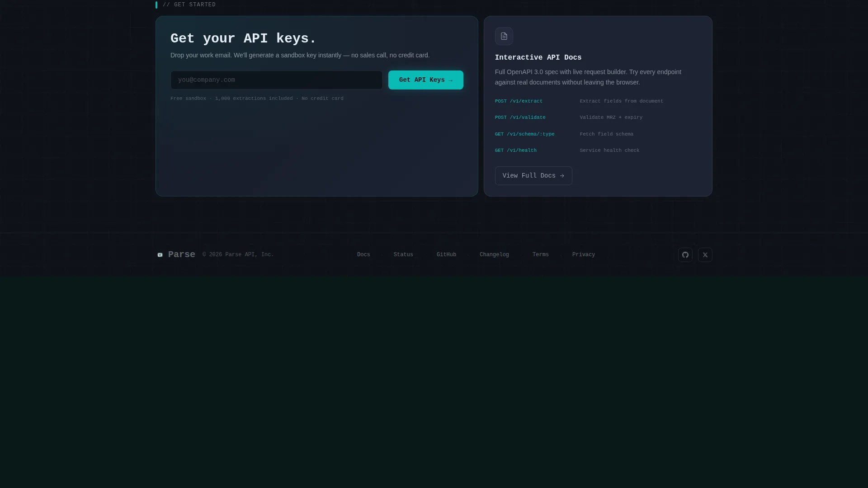Click the 'Service health check' description
Screen dimensions: 868x488
[609, 150]
